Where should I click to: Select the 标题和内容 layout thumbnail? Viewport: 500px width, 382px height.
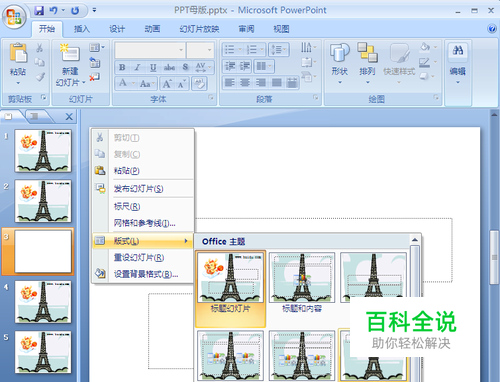pyautogui.click(x=302, y=283)
